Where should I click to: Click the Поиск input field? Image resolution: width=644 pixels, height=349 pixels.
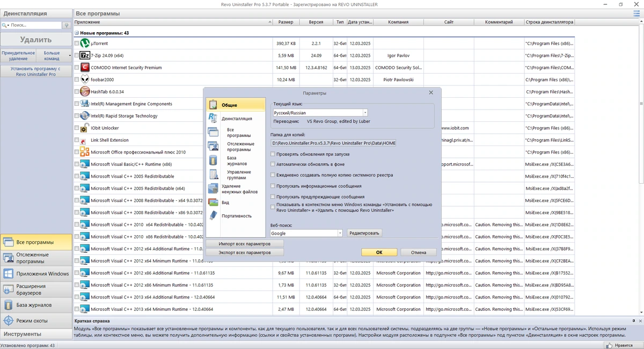(x=36, y=25)
